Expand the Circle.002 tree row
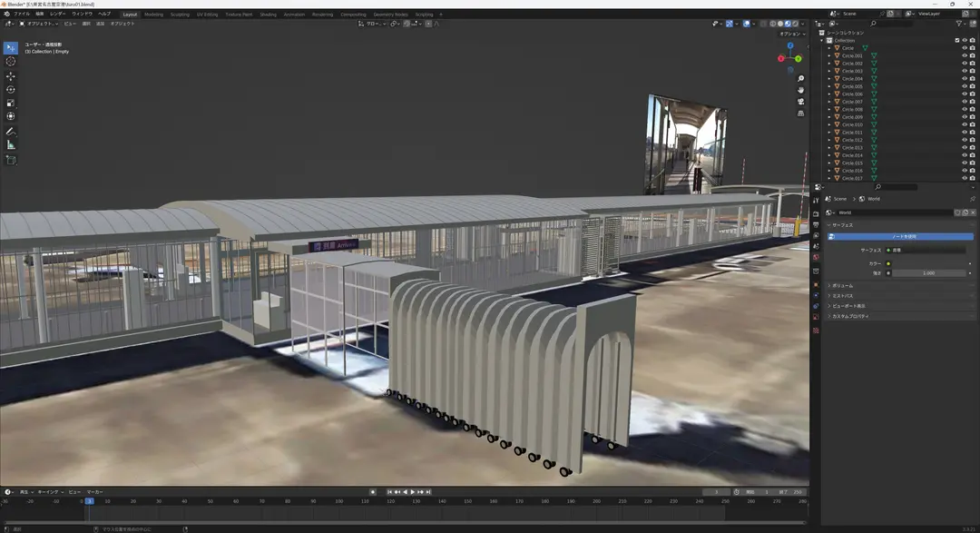 (x=829, y=64)
